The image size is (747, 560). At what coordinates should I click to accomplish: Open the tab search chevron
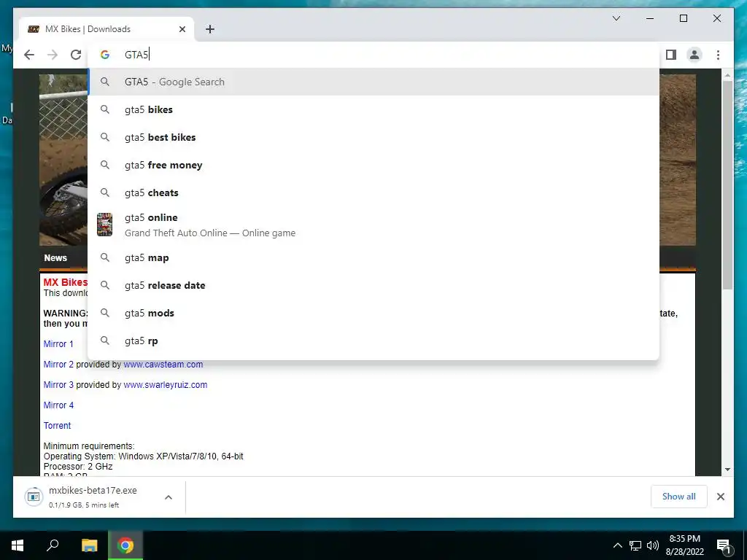point(616,18)
